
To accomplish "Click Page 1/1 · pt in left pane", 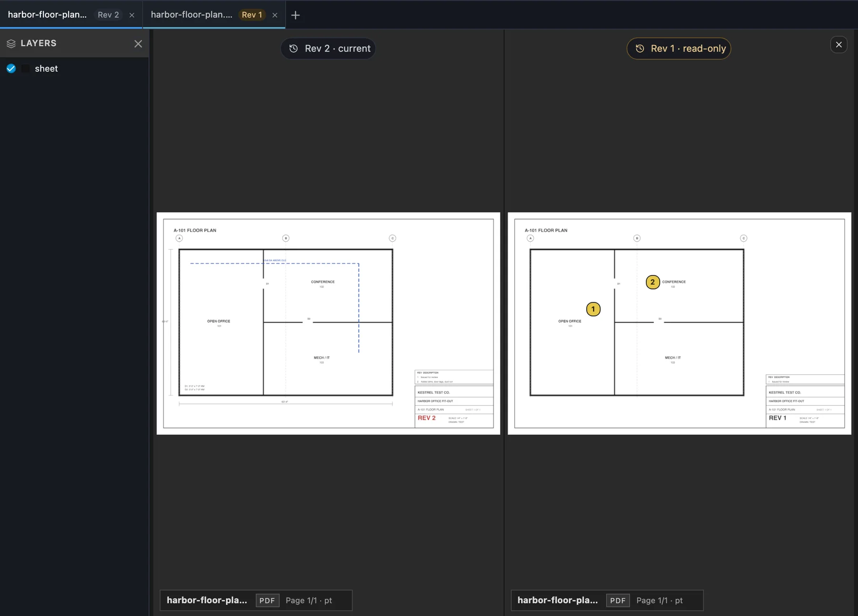I will (309, 601).
